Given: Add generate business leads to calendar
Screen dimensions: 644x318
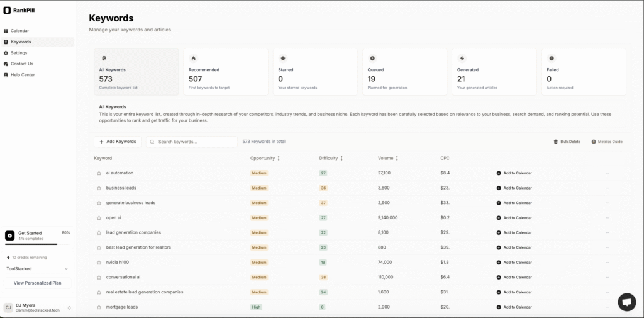Looking at the screenshot, I should tap(514, 203).
